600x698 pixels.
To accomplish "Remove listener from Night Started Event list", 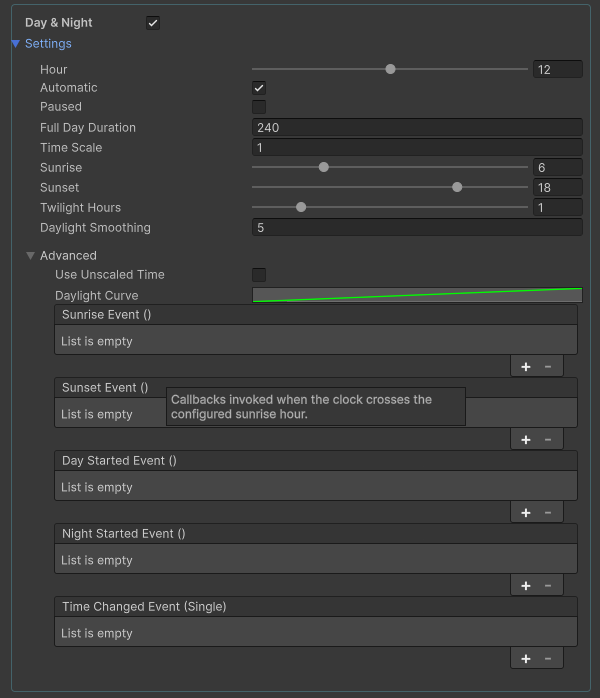I will pyautogui.click(x=548, y=586).
